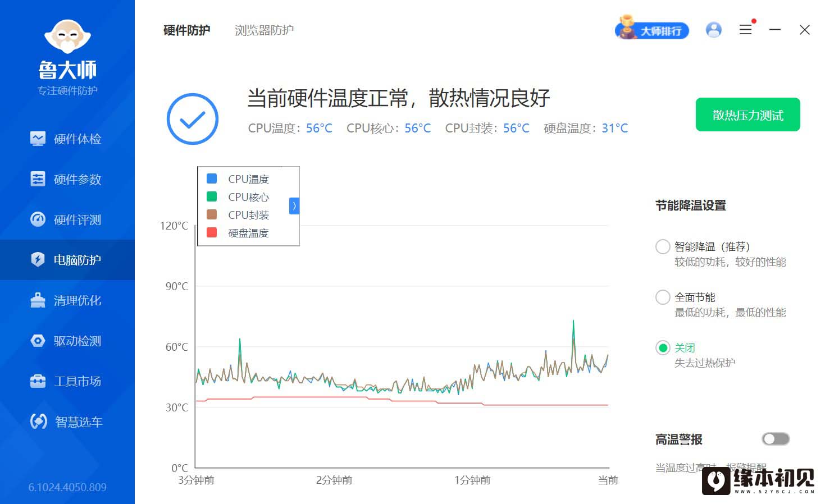Screen dimensions: 825x504
Task: Open 驱动检测 in the sidebar
Action: pos(67,341)
